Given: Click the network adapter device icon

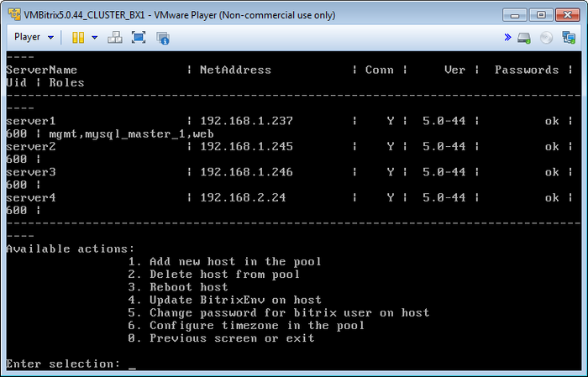Looking at the screenshot, I should tap(569, 38).
